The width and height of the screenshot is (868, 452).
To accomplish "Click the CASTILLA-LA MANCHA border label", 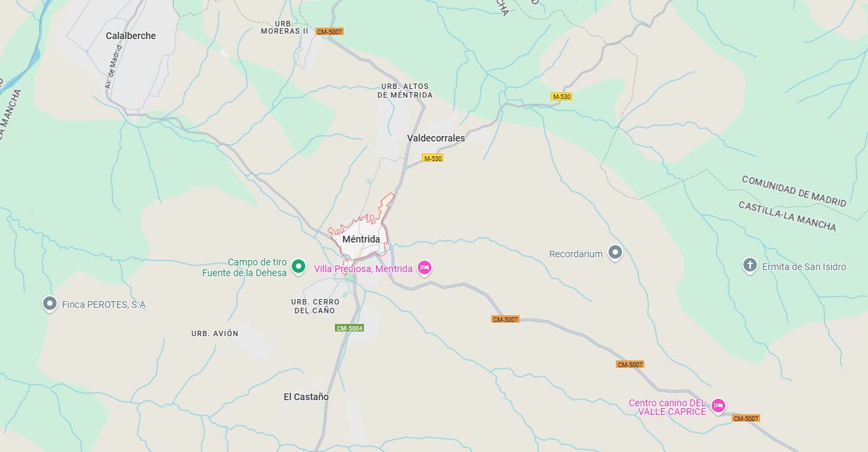I will click(x=787, y=216).
